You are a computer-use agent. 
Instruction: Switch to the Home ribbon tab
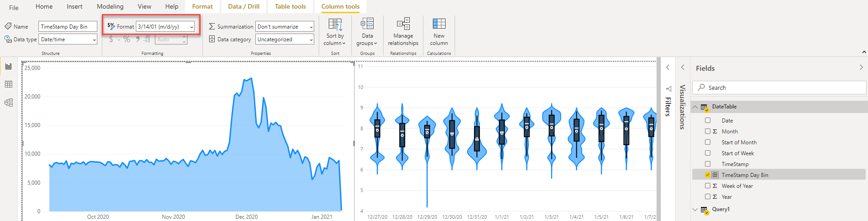[x=44, y=6]
